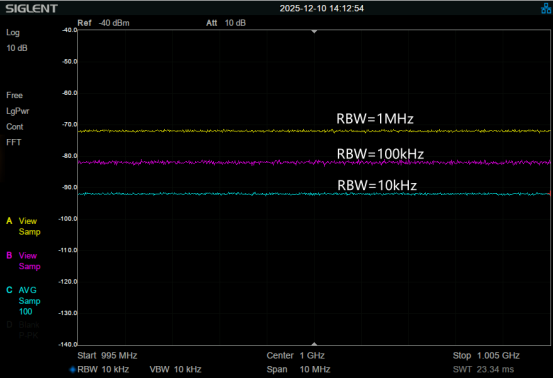Click the -70.0 axis label
553x378 pixels.
[x=69, y=124]
